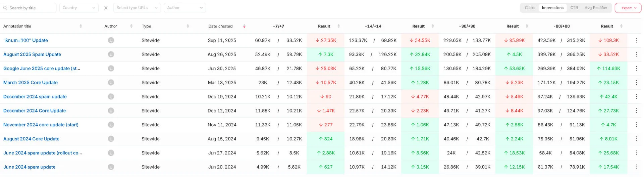644x177 pixels.
Task: Expand Select type URLs dropdown
Action: point(137,8)
